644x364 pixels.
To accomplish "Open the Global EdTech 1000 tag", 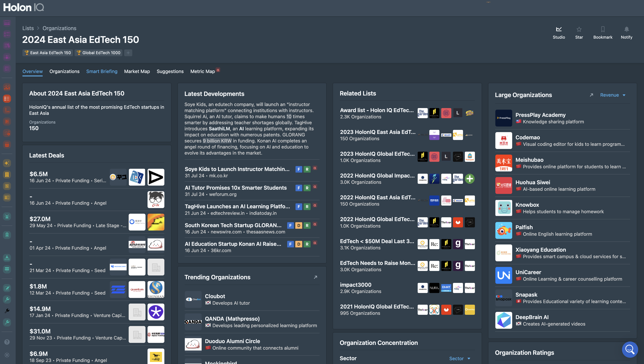I will pyautogui.click(x=99, y=53).
